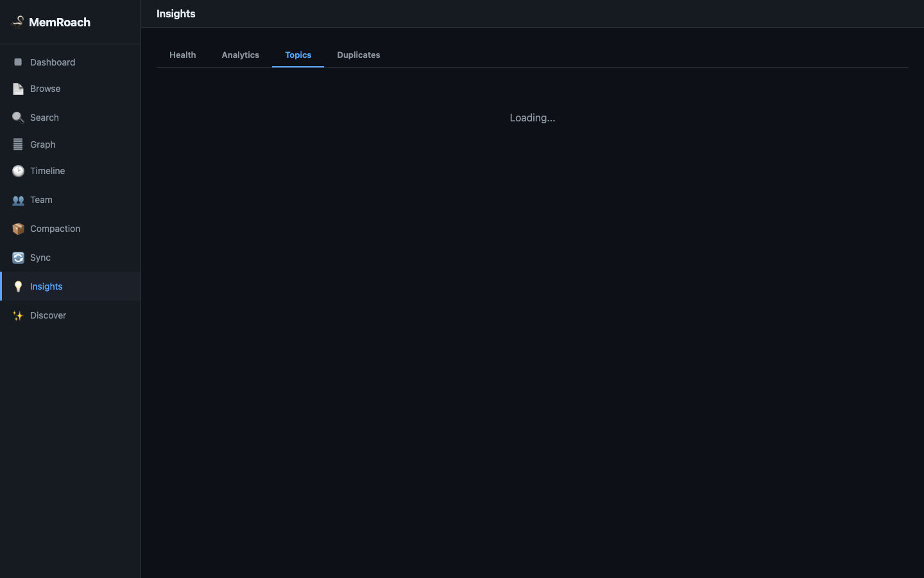Click the Browse document icon
Screen dimensions: 924x578
[x=18, y=89]
